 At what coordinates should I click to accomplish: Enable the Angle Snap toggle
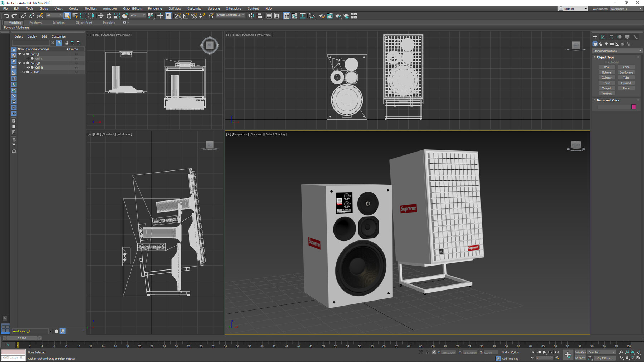[186, 16]
